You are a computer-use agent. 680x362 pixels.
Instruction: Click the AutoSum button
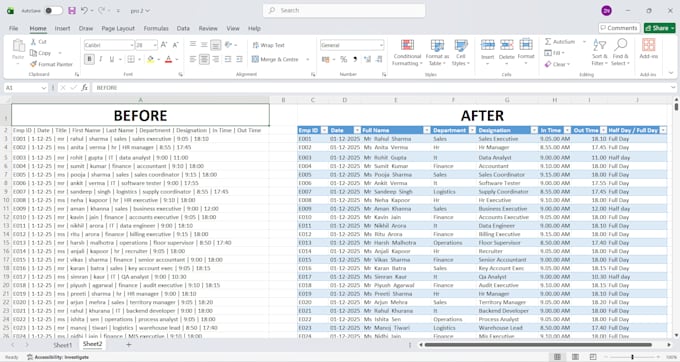(560, 42)
